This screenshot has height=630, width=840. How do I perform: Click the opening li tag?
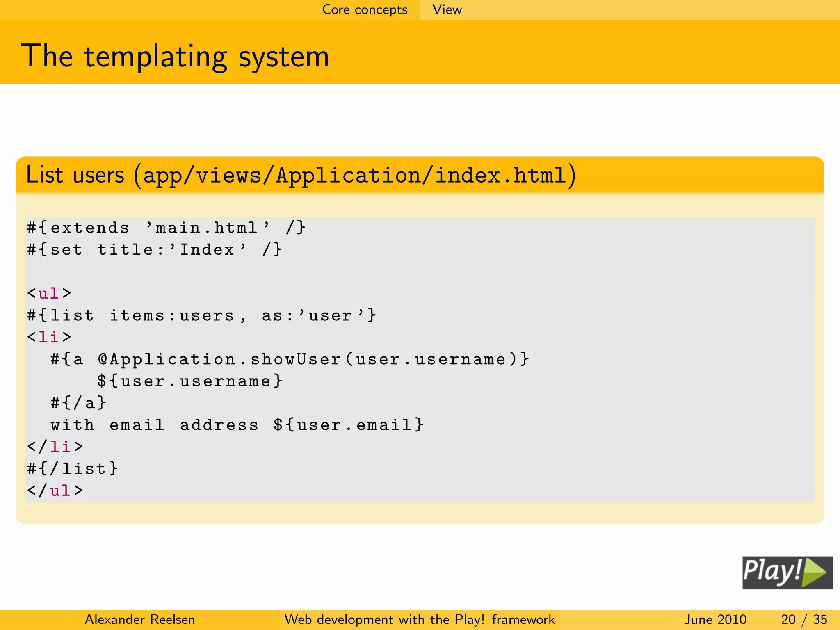pyautogui.click(x=49, y=337)
